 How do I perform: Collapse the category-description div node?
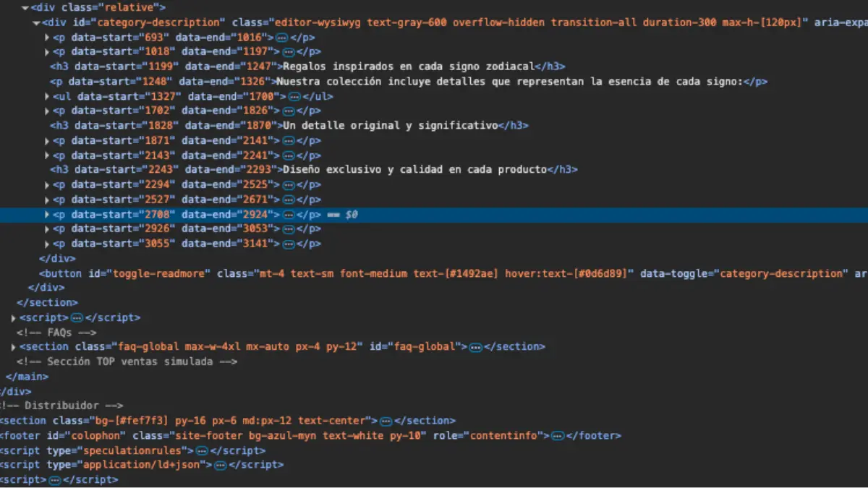pos(36,22)
